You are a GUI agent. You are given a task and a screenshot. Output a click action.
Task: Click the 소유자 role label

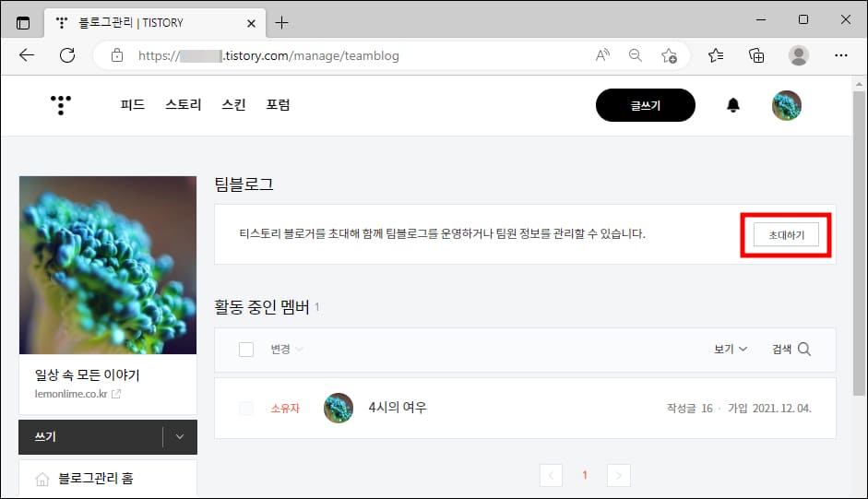(285, 409)
